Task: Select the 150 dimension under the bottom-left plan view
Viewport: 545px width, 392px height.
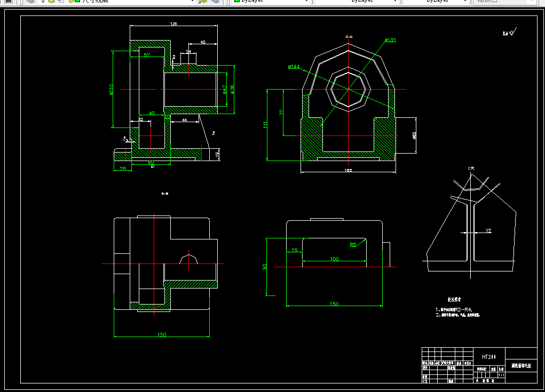Action: [x=162, y=334]
